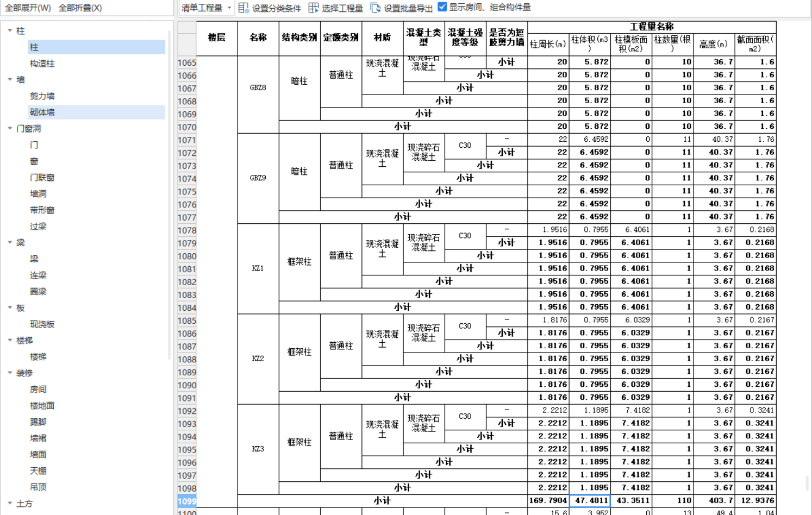The width and height of the screenshot is (812, 515).
Task: Collapse the 板 tree group
Action: click(10, 308)
